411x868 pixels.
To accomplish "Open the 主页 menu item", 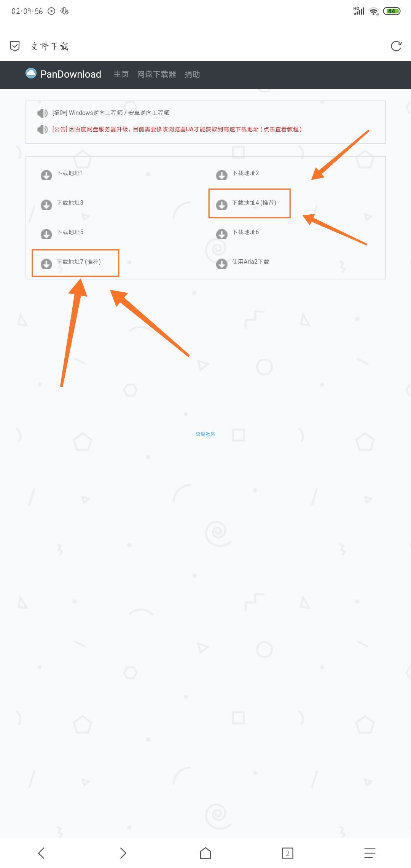I will pos(121,74).
